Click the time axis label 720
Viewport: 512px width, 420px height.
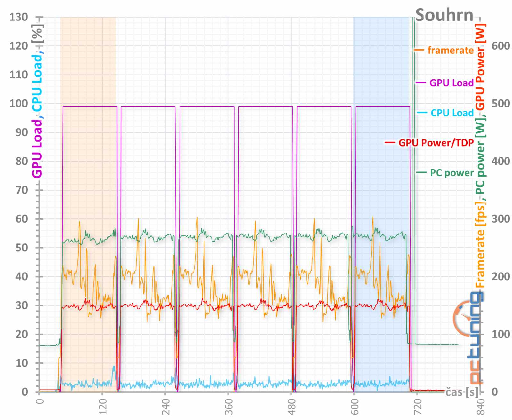(x=418, y=407)
